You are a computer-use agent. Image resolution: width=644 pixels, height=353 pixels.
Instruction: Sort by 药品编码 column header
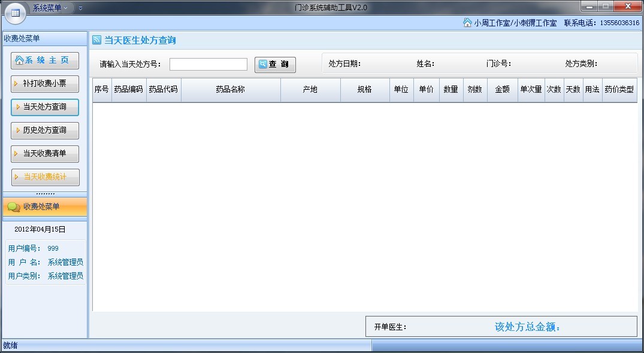click(x=129, y=89)
